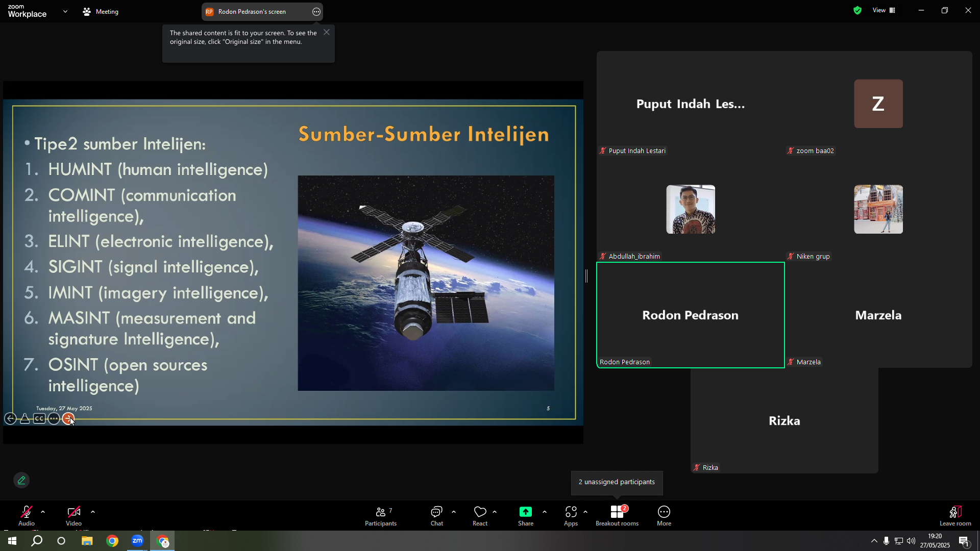Click Leave room button
Screen dimensions: 980x551
955,515
